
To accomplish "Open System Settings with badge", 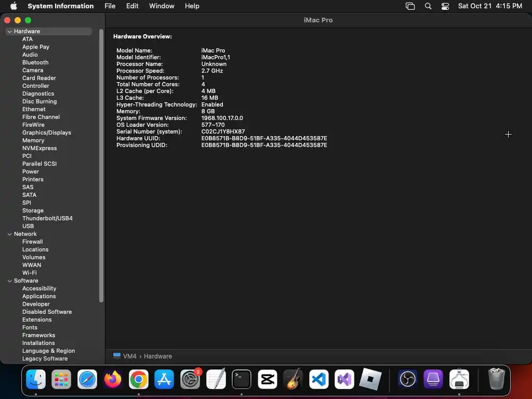I will point(190,379).
